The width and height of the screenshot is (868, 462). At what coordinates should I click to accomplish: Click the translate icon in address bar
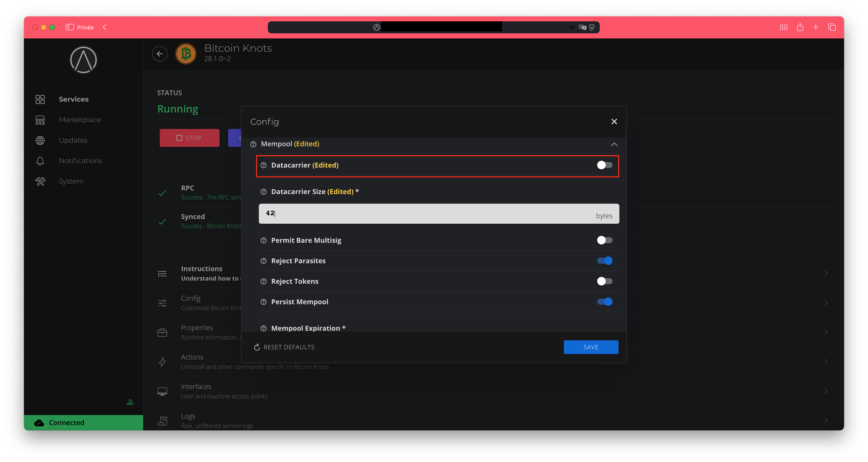582,27
